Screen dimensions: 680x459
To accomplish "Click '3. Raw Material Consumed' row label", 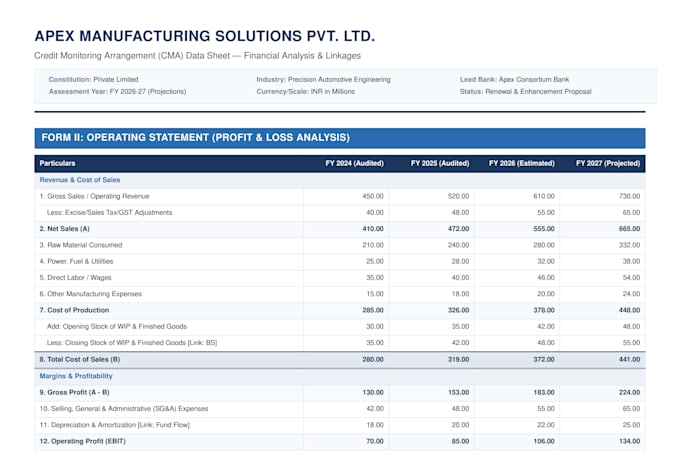I will (81, 245).
